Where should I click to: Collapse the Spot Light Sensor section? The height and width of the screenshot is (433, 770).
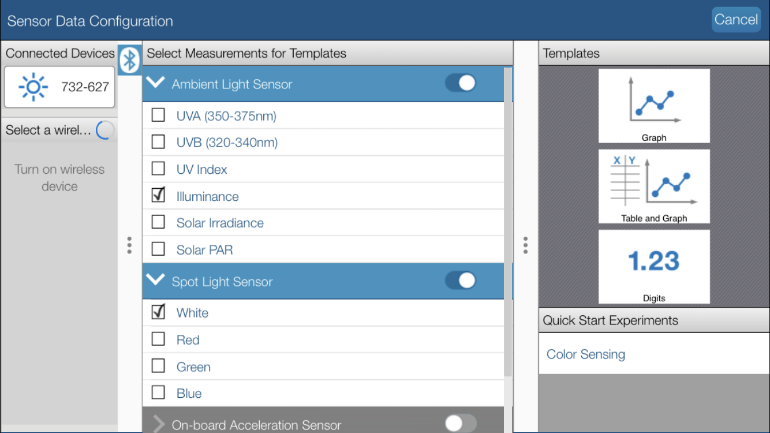click(156, 280)
